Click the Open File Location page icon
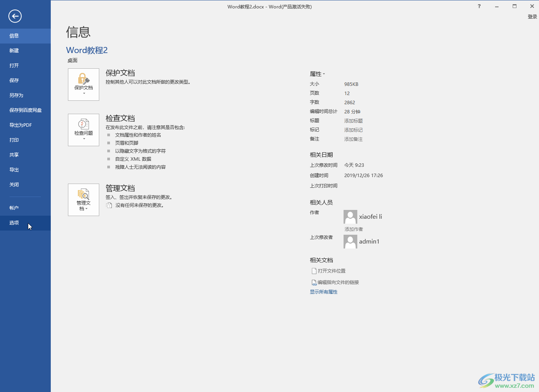The height and width of the screenshot is (392, 539). pyautogui.click(x=314, y=271)
